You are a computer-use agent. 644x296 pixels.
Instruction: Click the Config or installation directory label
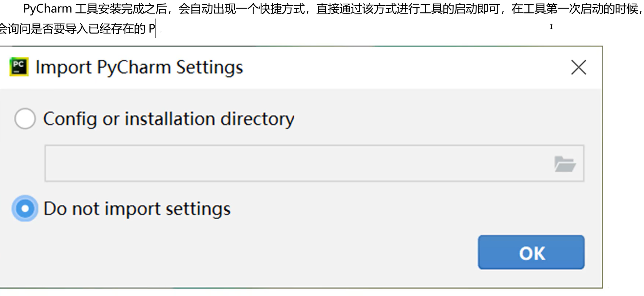pos(169,119)
